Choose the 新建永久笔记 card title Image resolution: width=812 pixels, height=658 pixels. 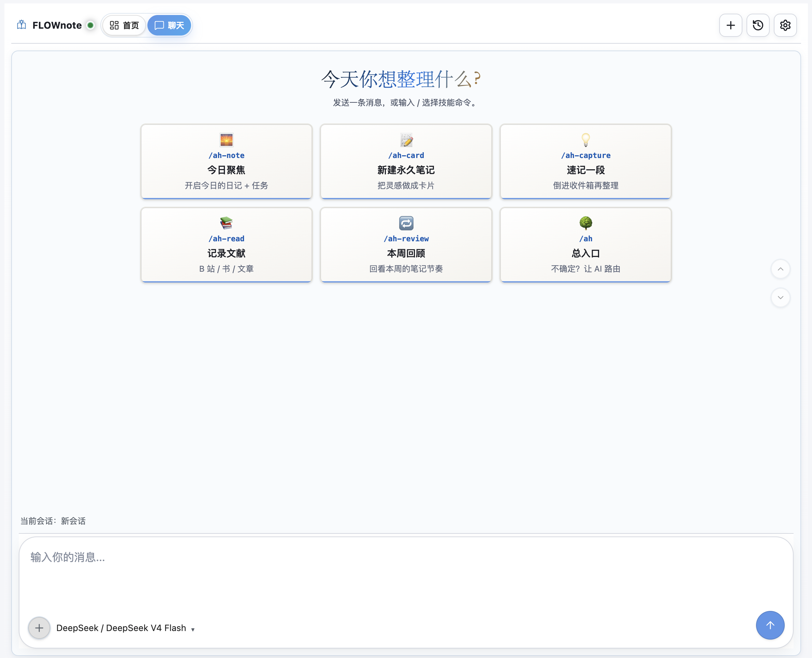(406, 170)
